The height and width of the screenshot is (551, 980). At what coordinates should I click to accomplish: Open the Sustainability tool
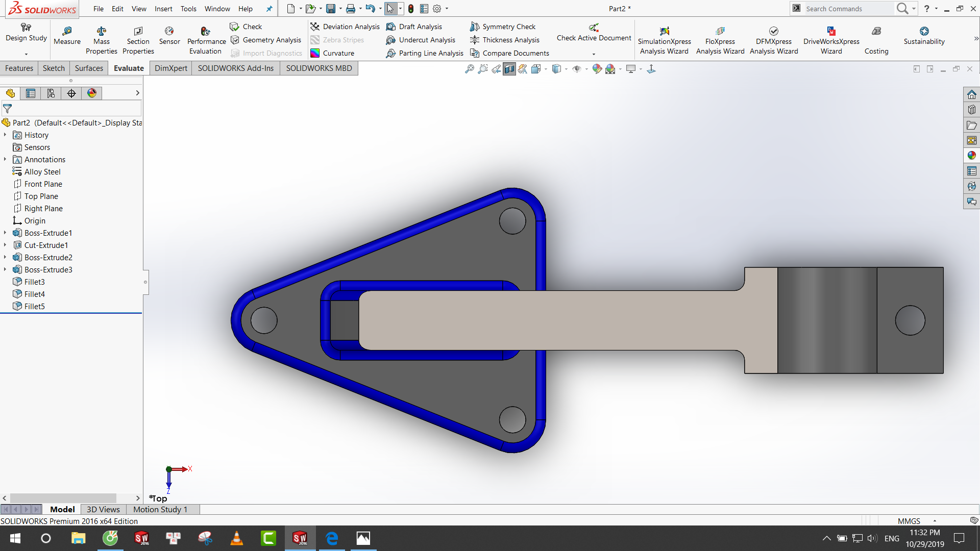pos(924,36)
